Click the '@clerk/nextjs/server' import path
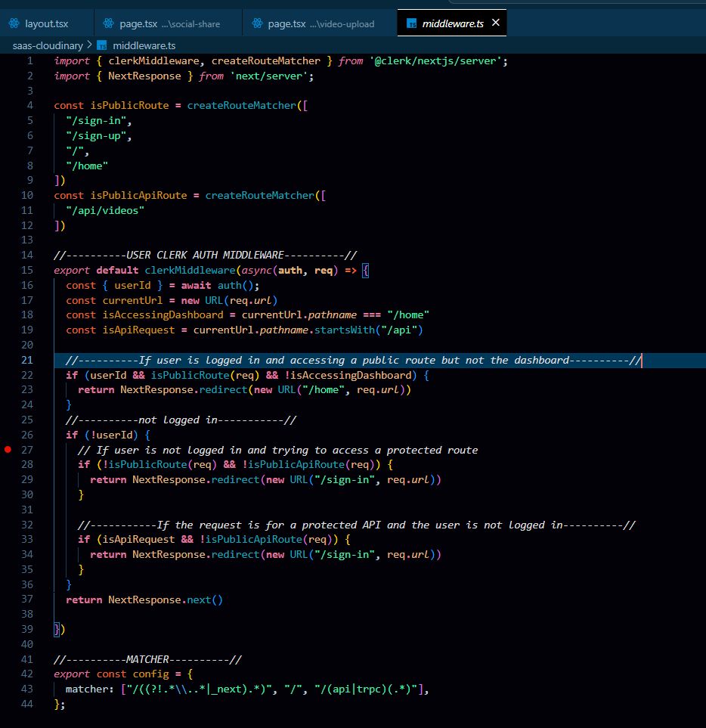This screenshot has height=728, width=706. click(x=438, y=60)
